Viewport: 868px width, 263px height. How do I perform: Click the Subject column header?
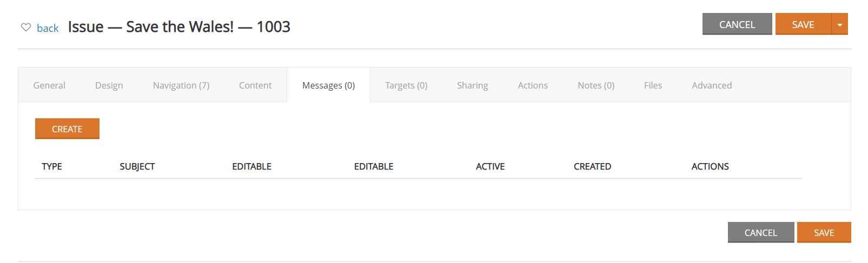point(137,166)
